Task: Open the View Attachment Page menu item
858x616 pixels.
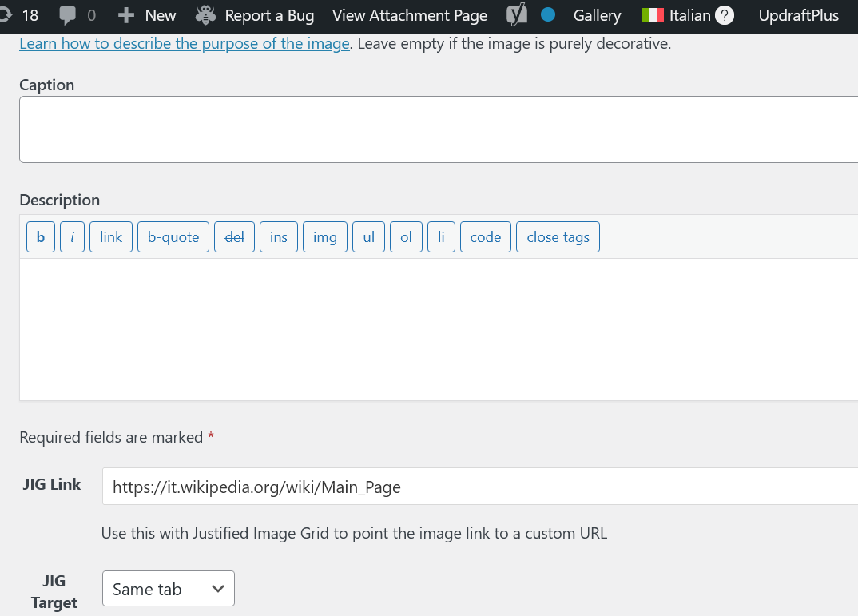Action: point(410,15)
